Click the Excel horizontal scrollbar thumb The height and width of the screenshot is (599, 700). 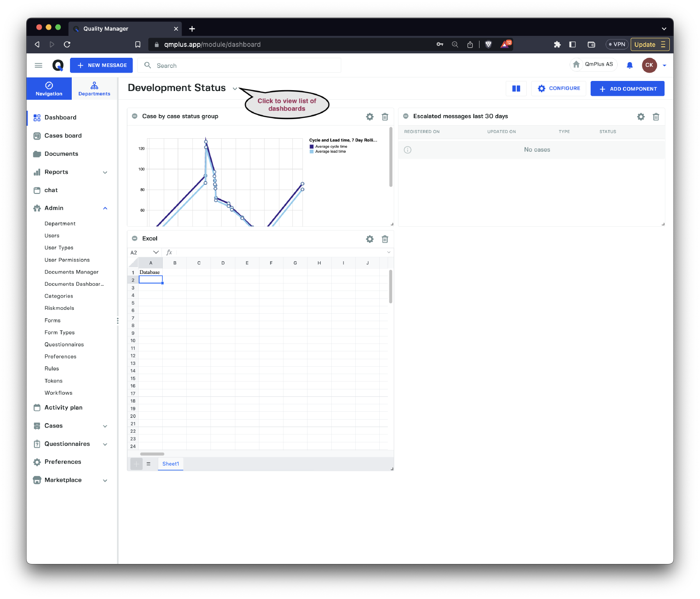(x=152, y=454)
